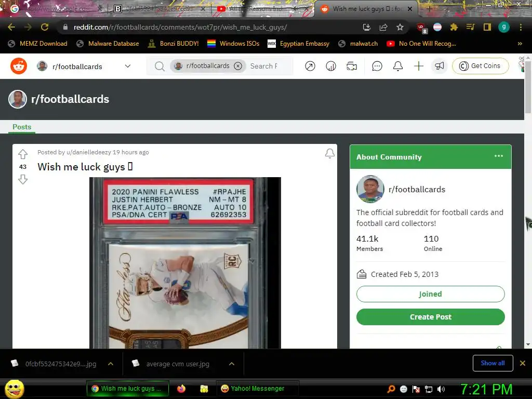The image size is (532, 399).
Task: Click the volume speaker tray icon
Action: (x=441, y=389)
